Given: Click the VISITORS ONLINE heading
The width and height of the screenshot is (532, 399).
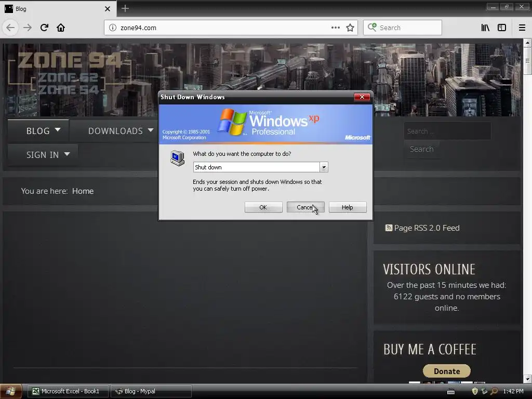Looking at the screenshot, I should 429,270.
